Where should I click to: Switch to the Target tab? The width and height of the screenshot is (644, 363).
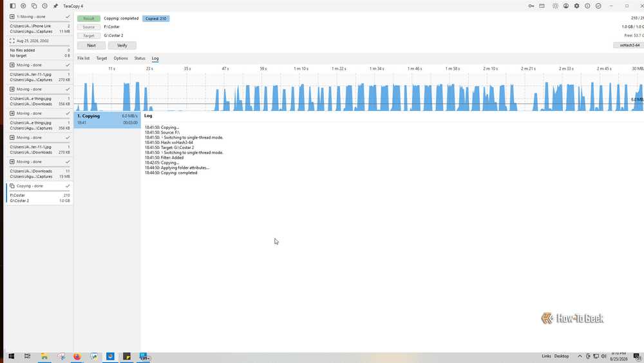click(102, 59)
